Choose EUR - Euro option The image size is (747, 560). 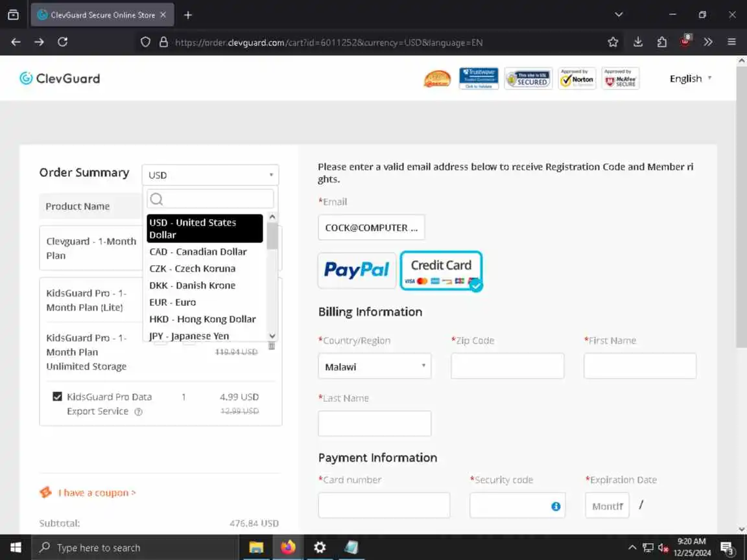coord(205,302)
